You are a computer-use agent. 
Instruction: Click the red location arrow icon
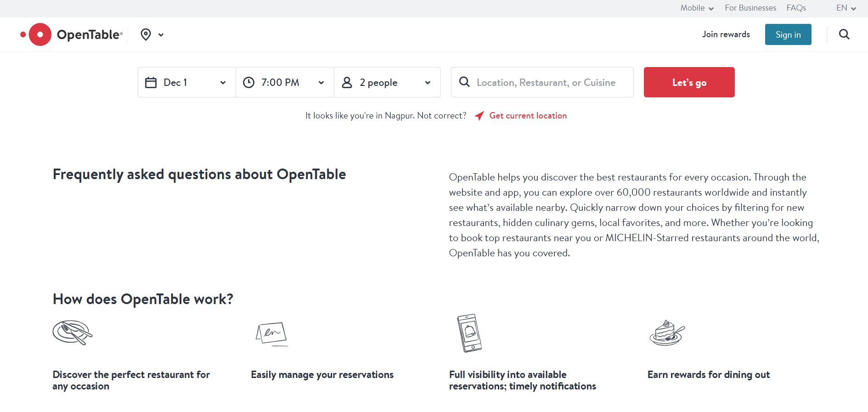479,116
